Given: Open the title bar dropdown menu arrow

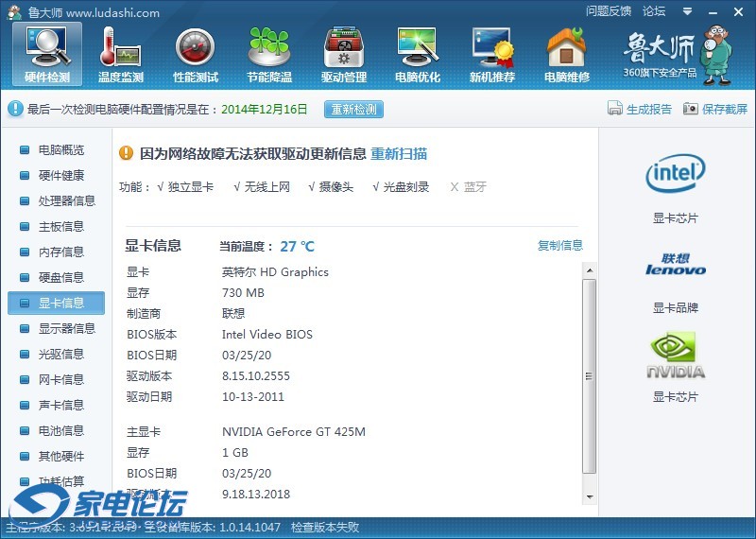Looking at the screenshot, I should 688,11.
